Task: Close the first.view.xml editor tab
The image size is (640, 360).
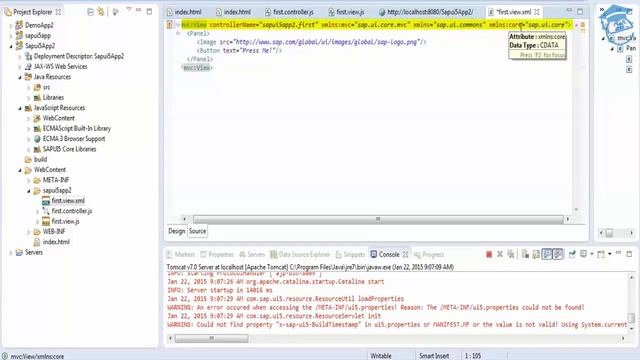Action: point(537,12)
